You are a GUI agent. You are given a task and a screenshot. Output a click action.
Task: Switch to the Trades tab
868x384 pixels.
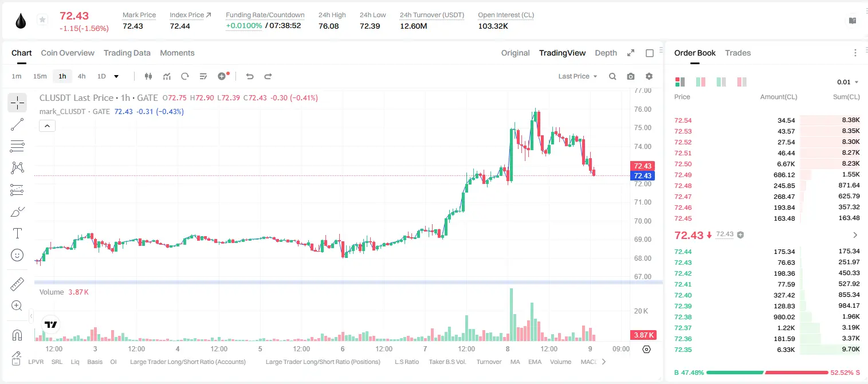click(x=738, y=53)
